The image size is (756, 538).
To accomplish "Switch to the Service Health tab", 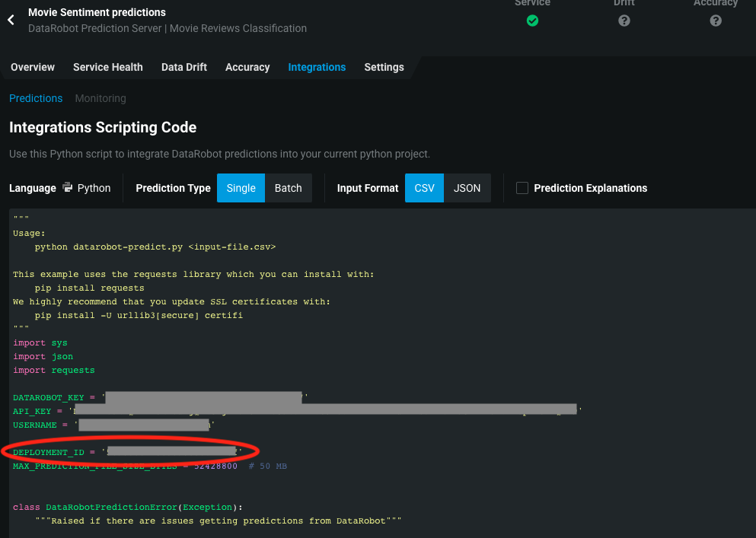I will point(108,67).
